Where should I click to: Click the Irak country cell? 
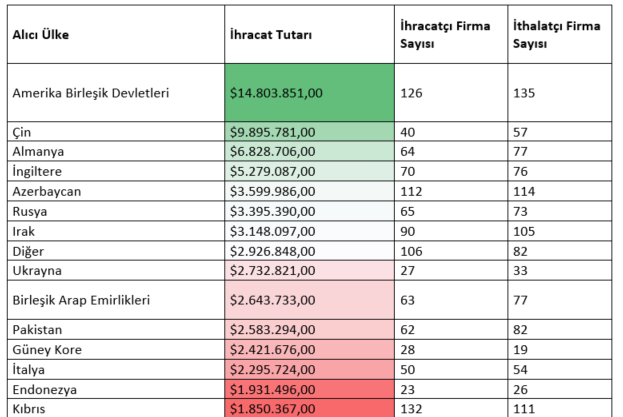[24, 231]
